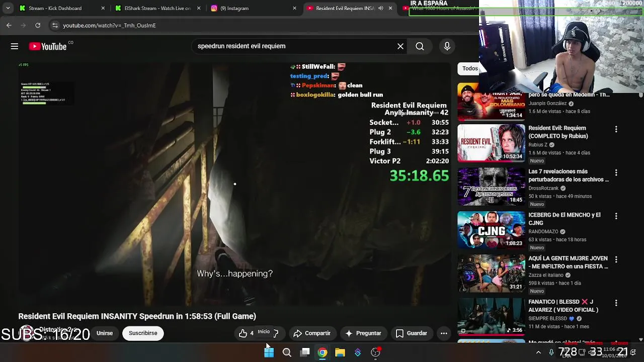Open the YouTube hamburger guide menu

tap(15, 46)
